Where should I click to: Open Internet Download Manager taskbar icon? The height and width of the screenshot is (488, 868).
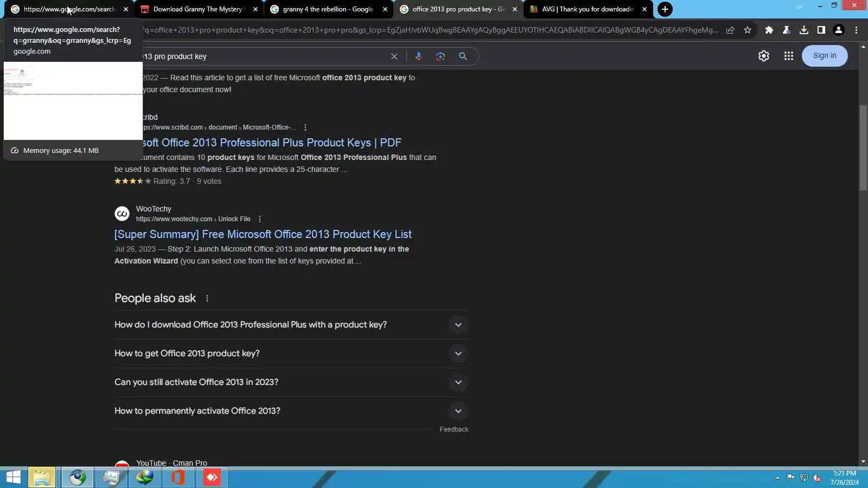point(145,478)
